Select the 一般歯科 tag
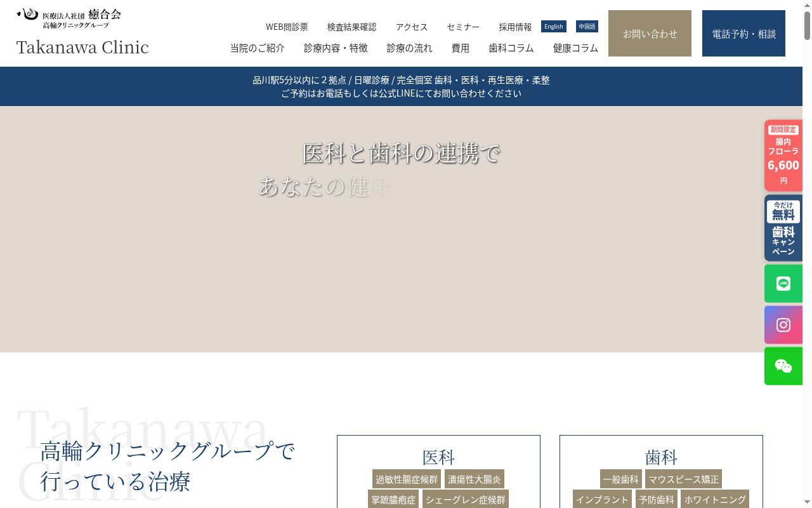Screen dimensions: 812x508 pos(621,479)
